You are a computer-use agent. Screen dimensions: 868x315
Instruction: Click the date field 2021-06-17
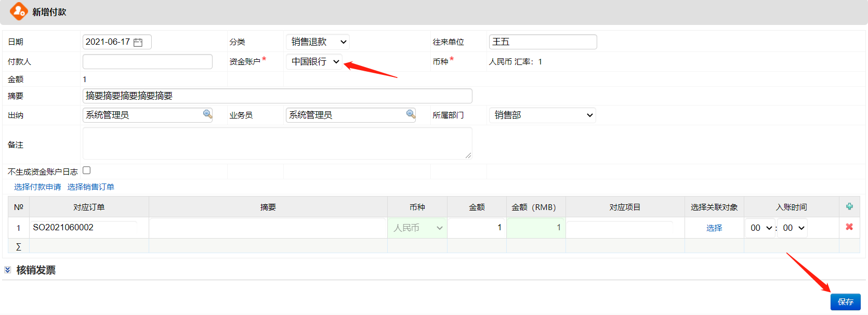click(x=117, y=42)
